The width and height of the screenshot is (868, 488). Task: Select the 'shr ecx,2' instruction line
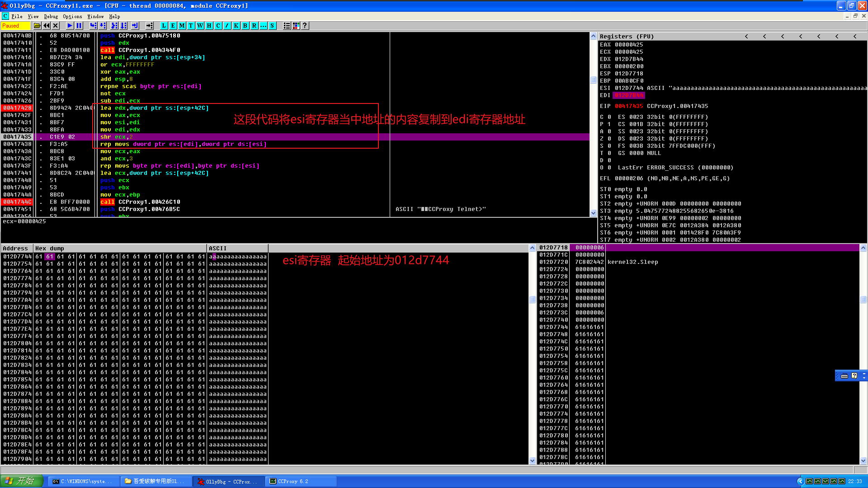coord(116,137)
